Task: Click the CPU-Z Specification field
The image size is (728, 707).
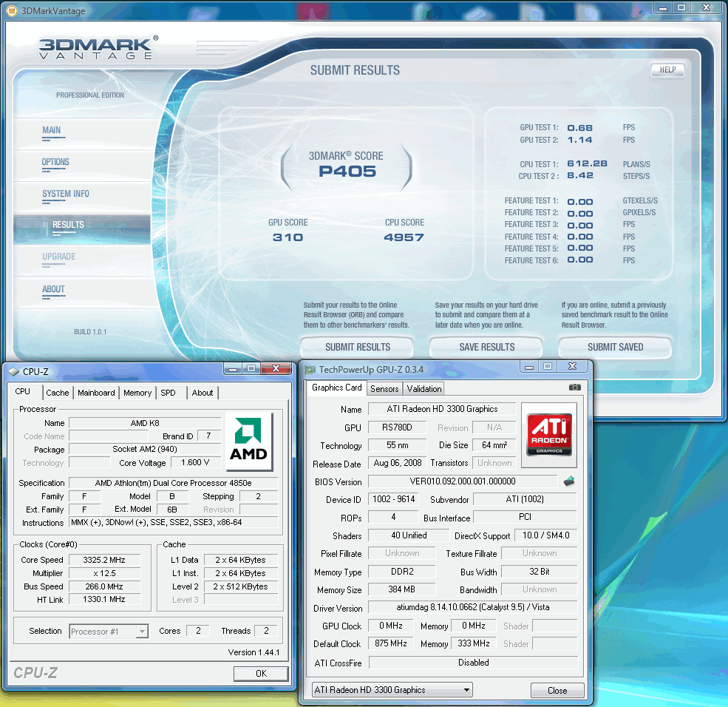Action: [173, 483]
